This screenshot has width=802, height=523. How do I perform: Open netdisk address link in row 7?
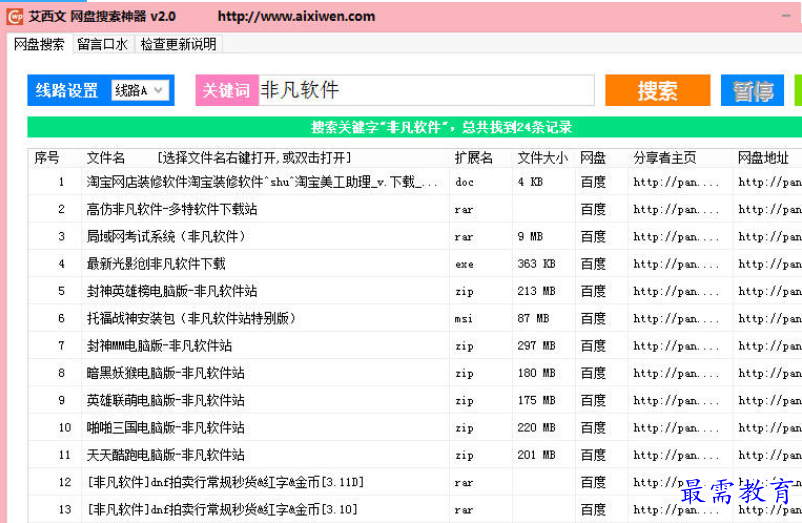(x=770, y=346)
